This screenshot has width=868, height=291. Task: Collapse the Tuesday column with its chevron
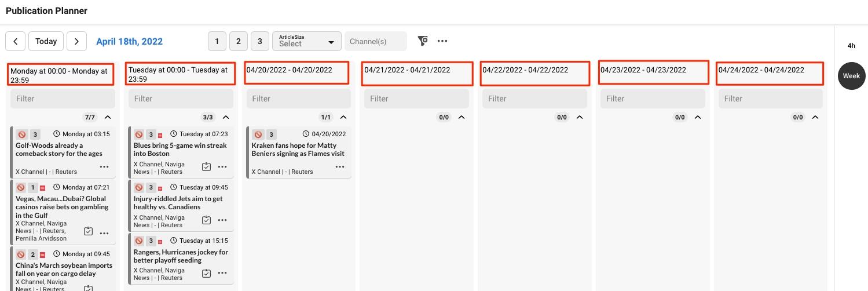coord(226,117)
